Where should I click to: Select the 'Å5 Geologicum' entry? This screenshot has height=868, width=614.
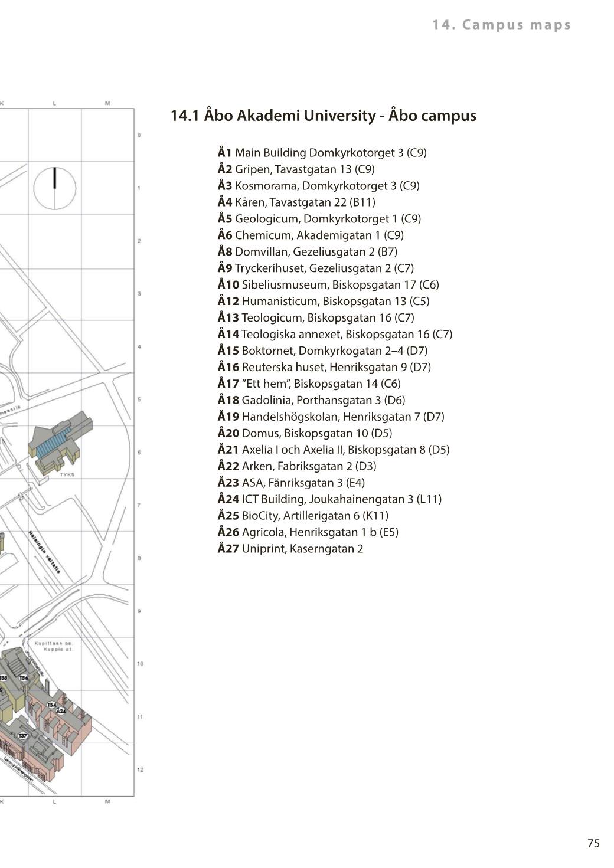[319, 219]
